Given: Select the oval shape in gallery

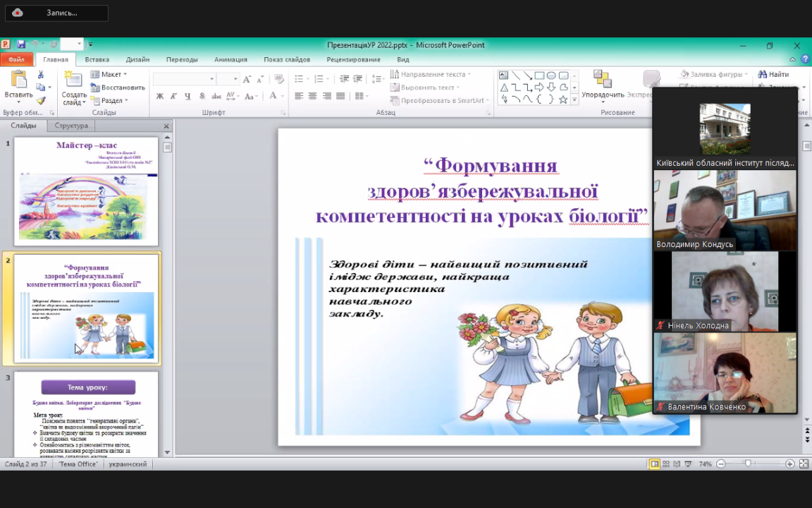Looking at the screenshot, I should point(551,75).
